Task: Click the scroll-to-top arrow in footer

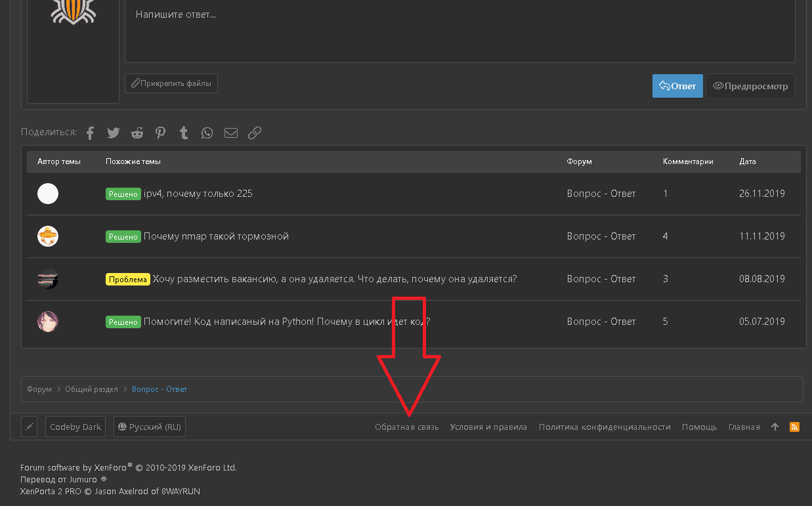Action: (x=775, y=427)
